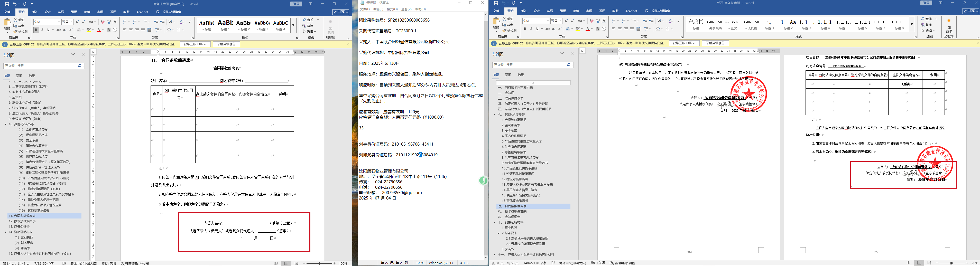Switch to 结果 tab in 磐石-商务技术册 navigation pane
Image resolution: width=980 pixels, height=266 pixels.
tap(521, 75)
